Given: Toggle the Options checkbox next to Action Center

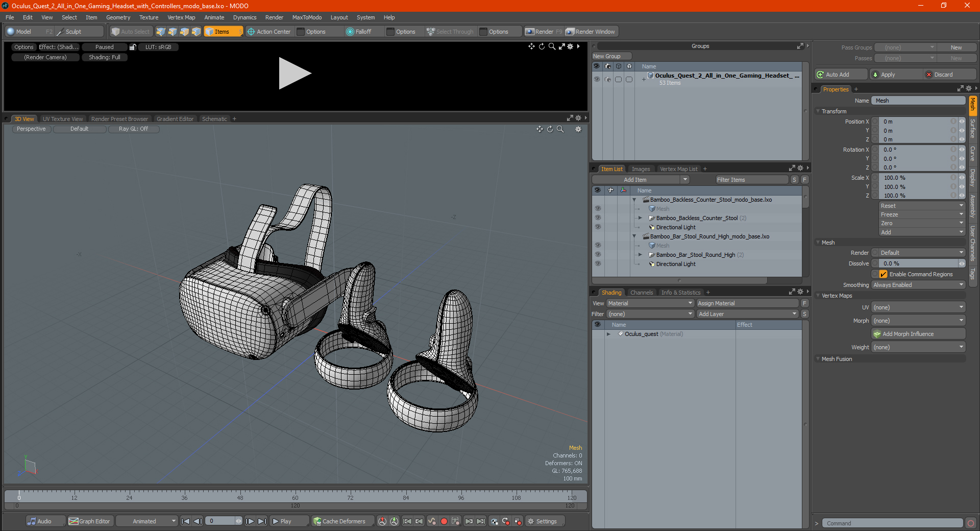Looking at the screenshot, I should click(301, 32).
